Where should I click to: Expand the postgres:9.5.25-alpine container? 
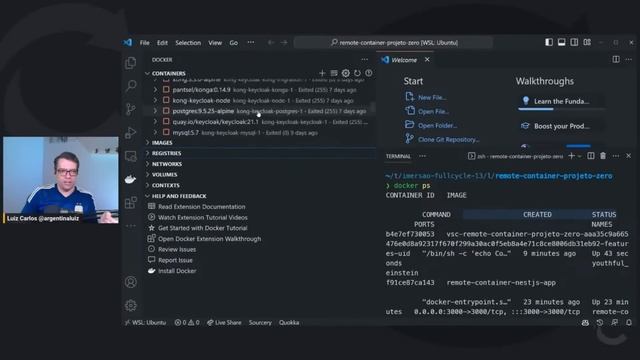(x=155, y=111)
